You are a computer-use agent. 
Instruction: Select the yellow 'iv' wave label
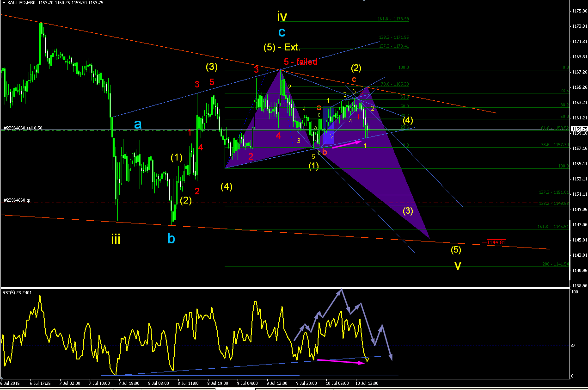coord(282,17)
